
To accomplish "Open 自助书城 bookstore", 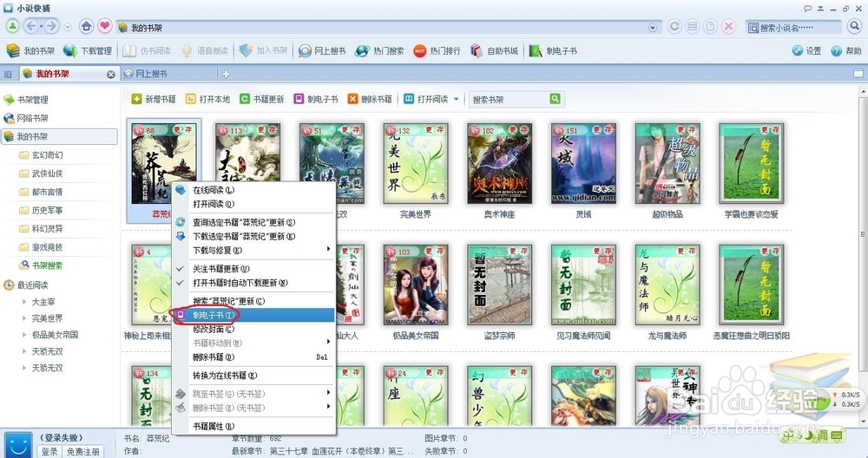I will coord(495,51).
